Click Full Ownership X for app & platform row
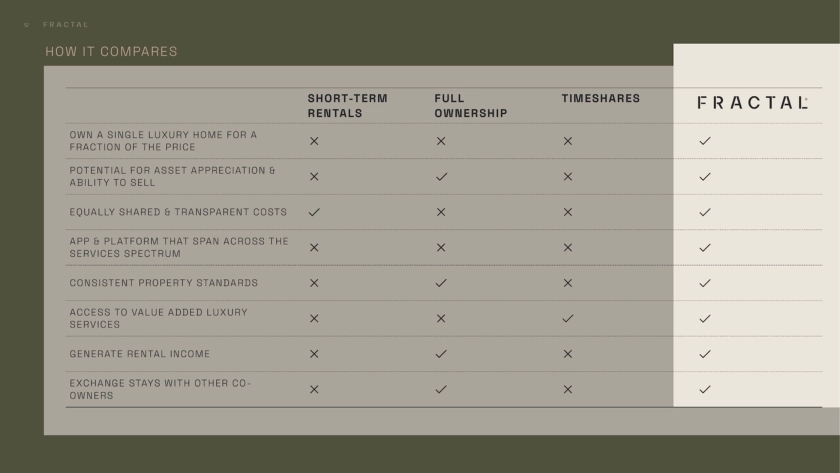 point(441,247)
